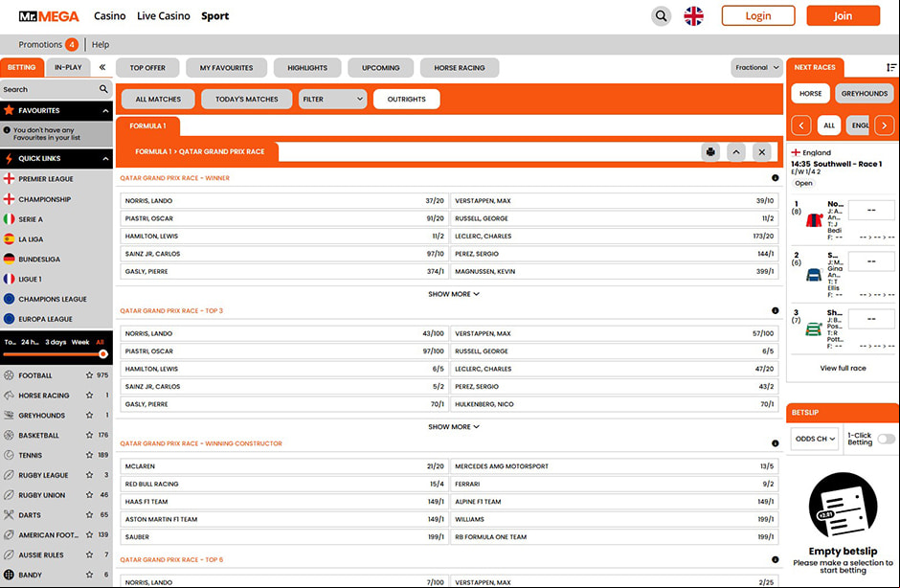This screenshot has width=900, height=588.
Task: Open the Filter dropdown
Action: click(332, 99)
